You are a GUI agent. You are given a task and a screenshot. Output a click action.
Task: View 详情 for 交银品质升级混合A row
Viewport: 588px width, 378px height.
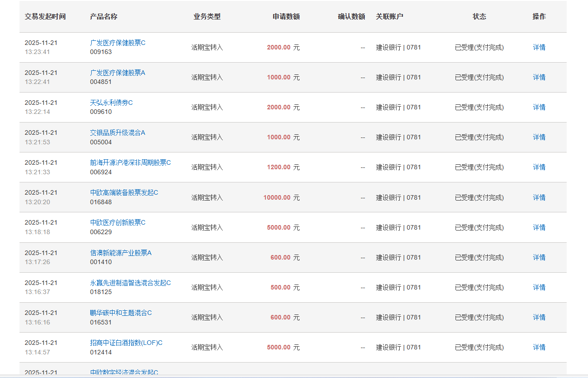pyautogui.click(x=539, y=137)
